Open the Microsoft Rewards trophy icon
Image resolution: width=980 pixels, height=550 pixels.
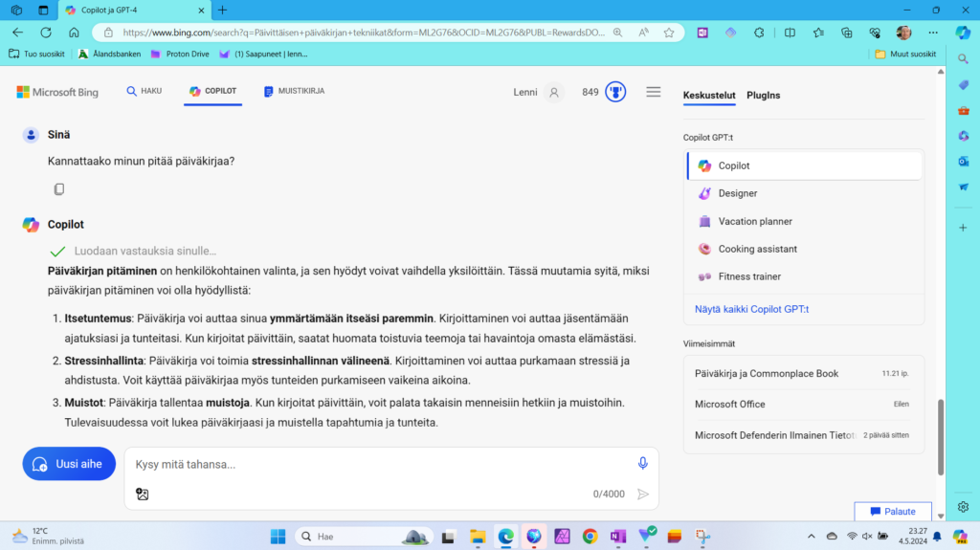tap(615, 92)
